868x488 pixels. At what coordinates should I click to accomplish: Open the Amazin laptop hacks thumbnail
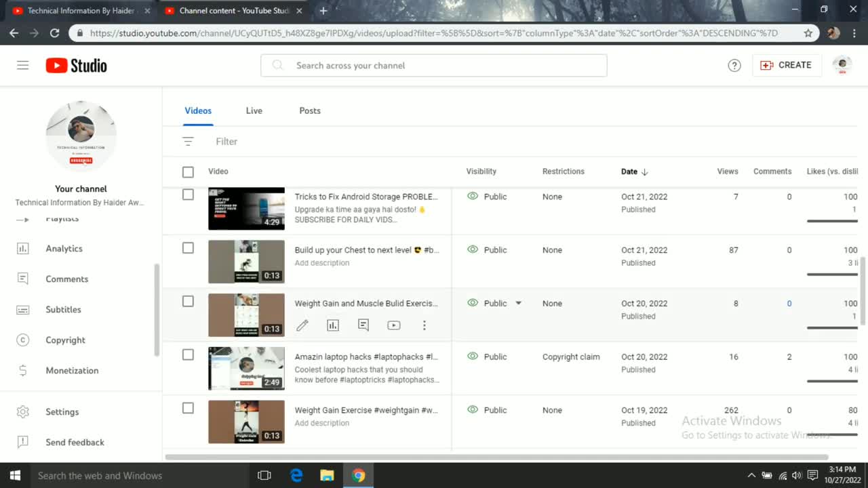point(246,369)
